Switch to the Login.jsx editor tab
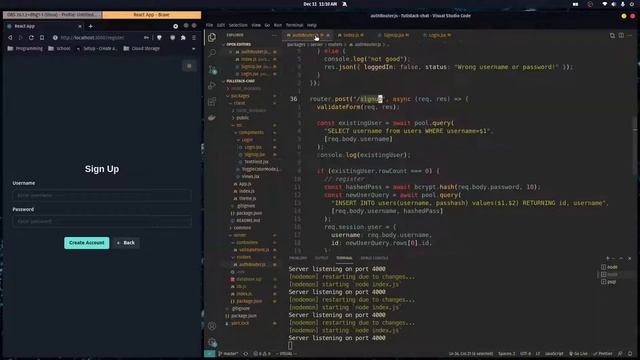The image size is (640, 360). [x=437, y=36]
